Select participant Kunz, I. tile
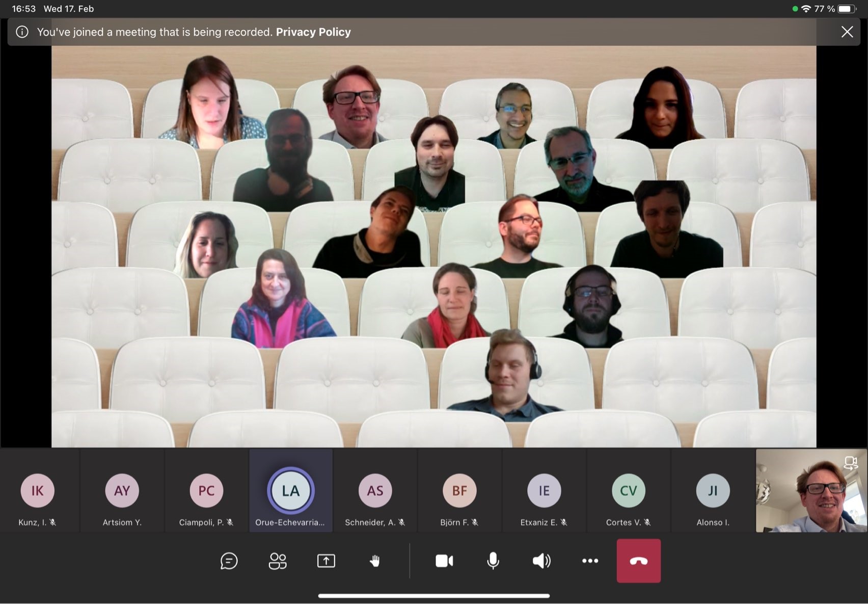Viewport: 868px width, 604px height. point(38,490)
